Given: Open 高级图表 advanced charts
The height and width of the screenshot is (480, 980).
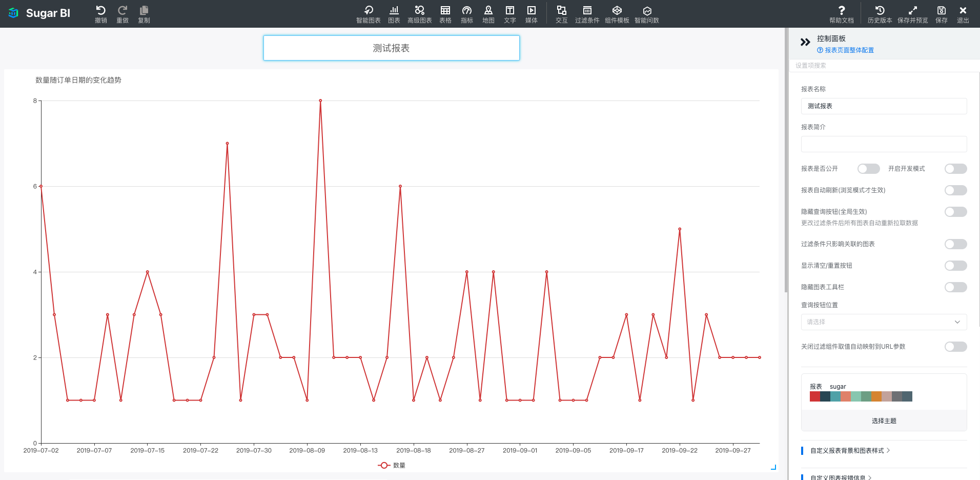Looking at the screenshot, I should click(x=420, y=14).
